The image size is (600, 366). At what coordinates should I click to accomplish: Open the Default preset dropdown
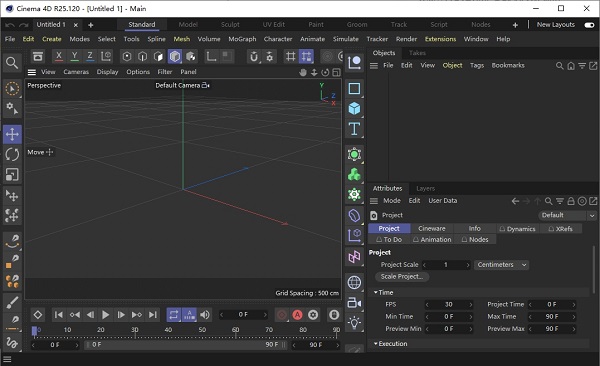[x=567, y=215]
